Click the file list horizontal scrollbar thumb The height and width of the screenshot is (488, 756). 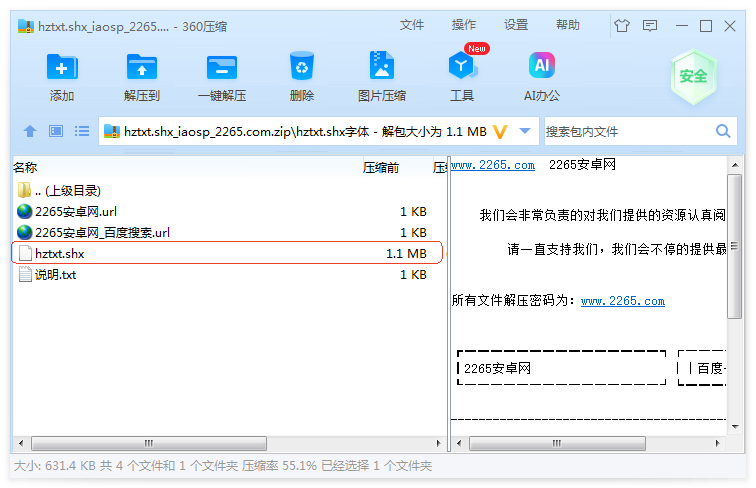pyautogui.click(x=149, y=443)
